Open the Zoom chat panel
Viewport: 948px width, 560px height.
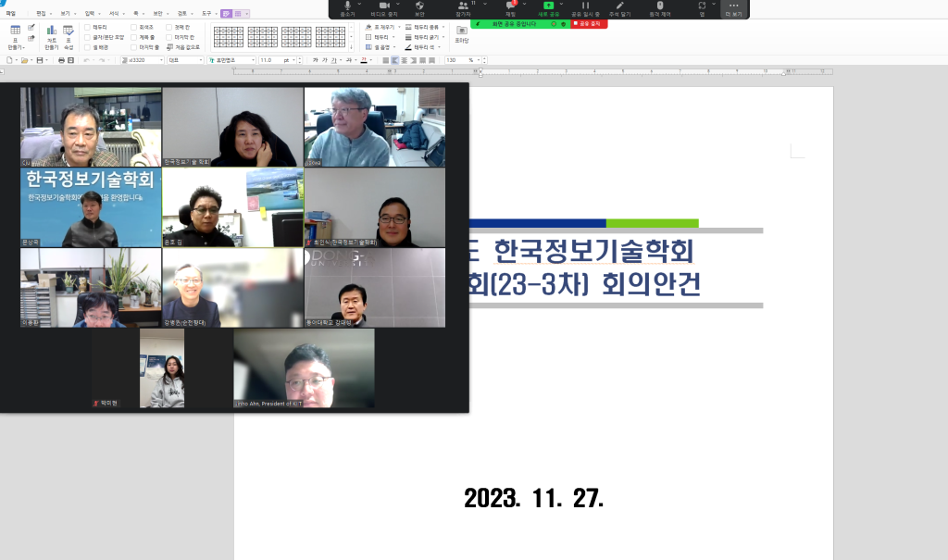[509, 8]
